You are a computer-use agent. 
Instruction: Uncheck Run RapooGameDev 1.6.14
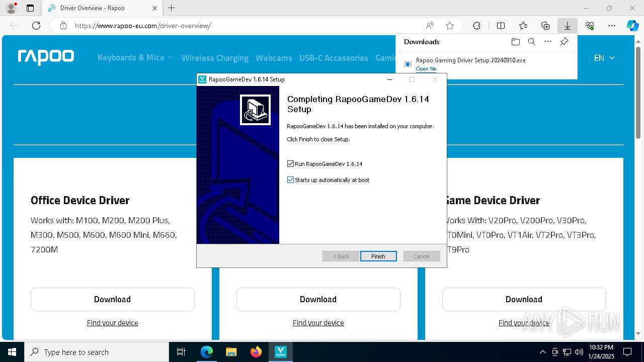[x=290, y=164]
